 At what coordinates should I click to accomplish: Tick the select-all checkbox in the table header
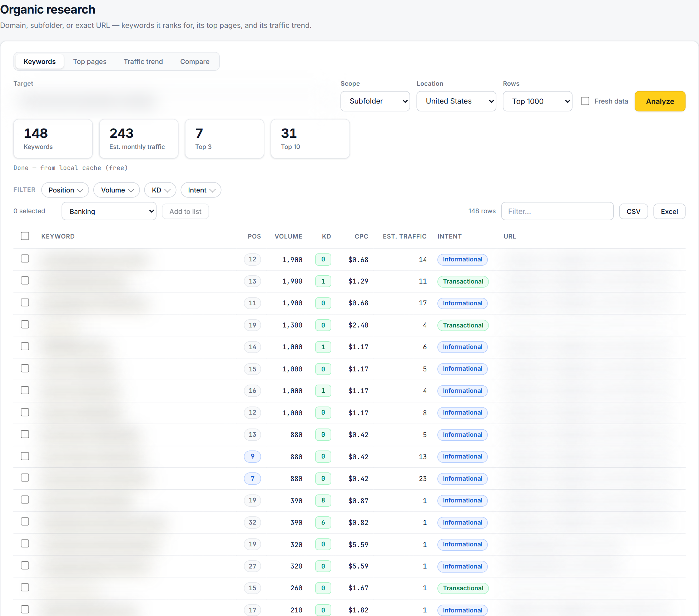point(25,236)
